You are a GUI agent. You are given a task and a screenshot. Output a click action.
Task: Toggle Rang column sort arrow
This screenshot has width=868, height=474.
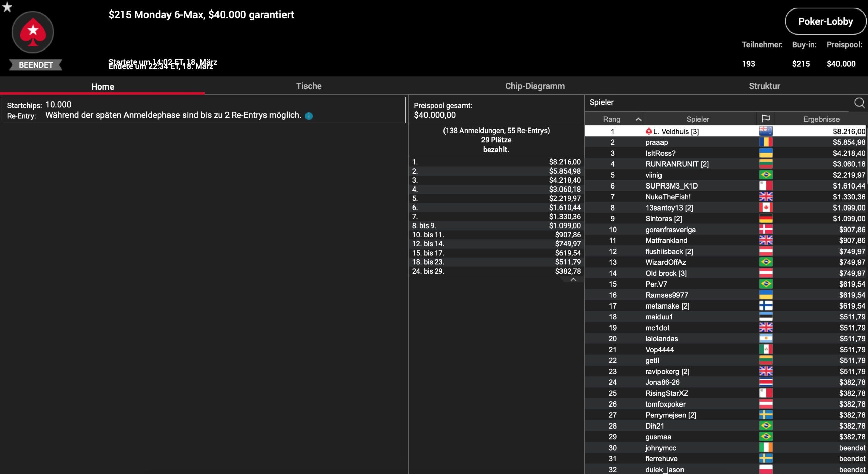click(x=638, y=119)
